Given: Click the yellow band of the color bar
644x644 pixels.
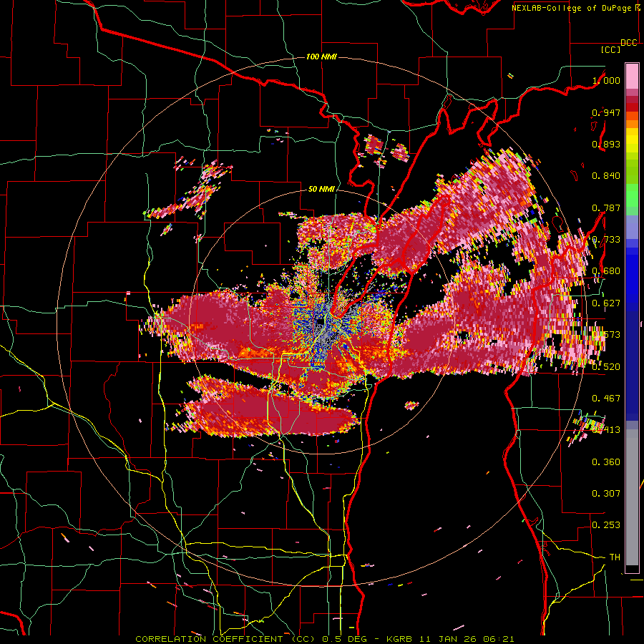Looking at the screenshot, I should point(632,140).
